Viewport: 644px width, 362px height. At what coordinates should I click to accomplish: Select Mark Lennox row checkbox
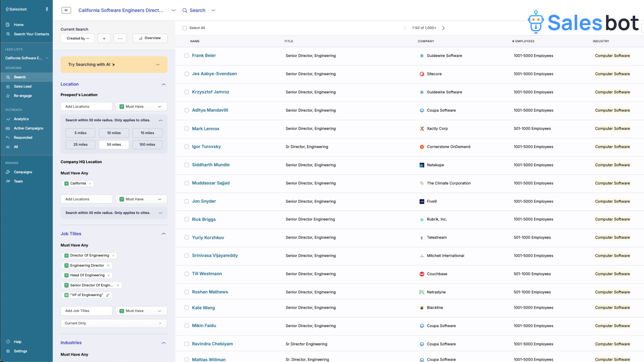coord(187,129)
